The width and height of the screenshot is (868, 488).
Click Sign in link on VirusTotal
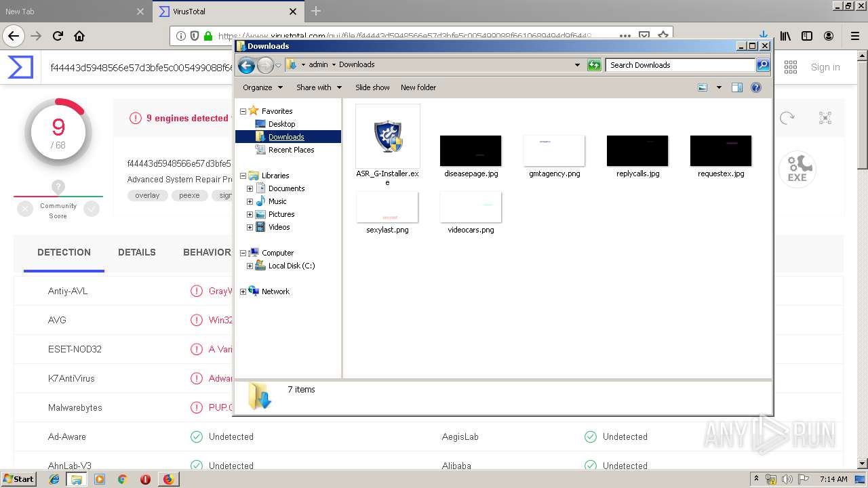coord(825,67)
